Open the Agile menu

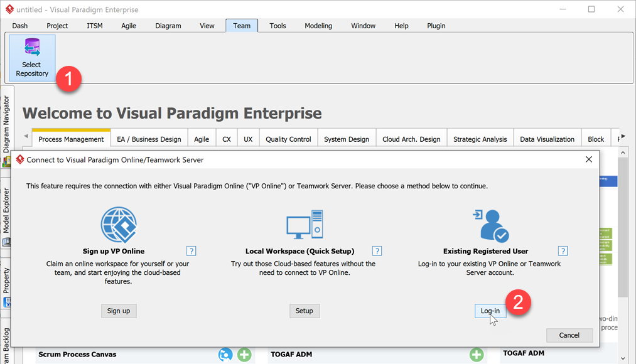[x=129, y=26]
